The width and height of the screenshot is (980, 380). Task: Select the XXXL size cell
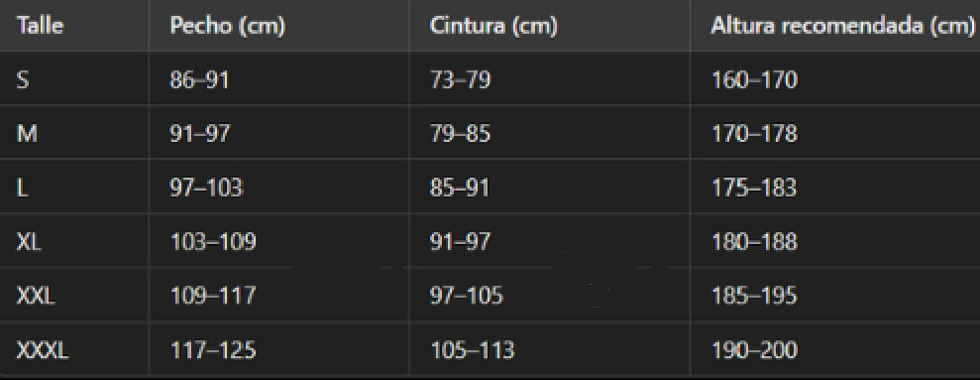43,350
